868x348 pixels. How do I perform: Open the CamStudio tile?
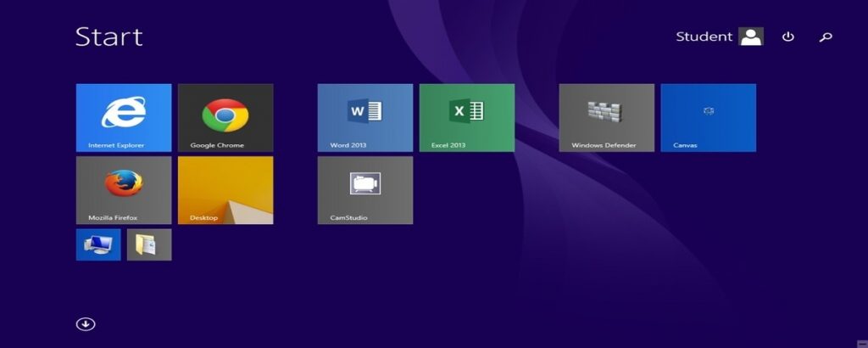pos(364,190)
